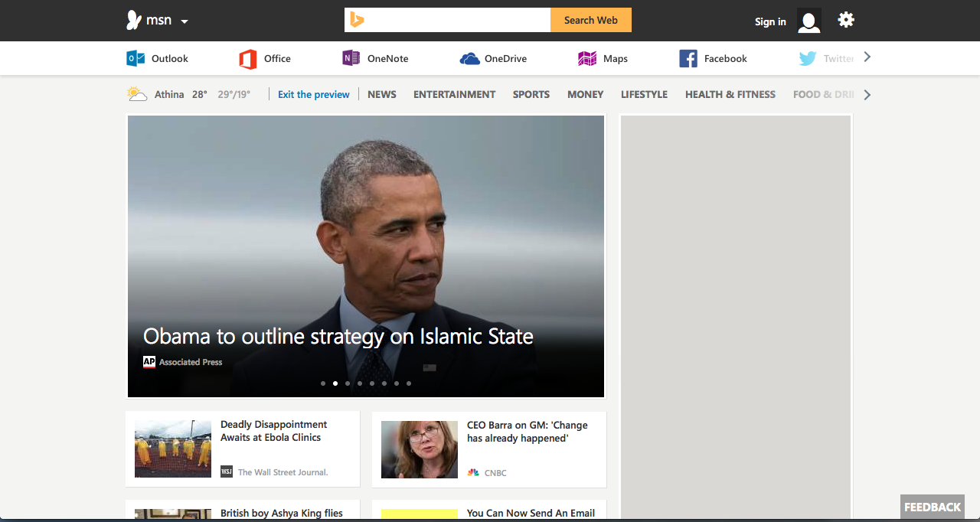Click the Bing logo in search box
The width and height of the screenshot is (980, 522).
356,20
